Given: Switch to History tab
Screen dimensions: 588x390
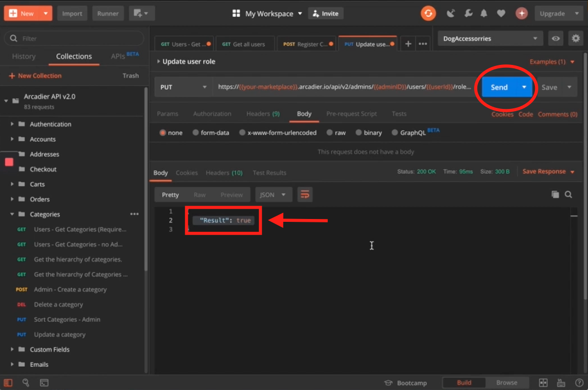Looking at the screenshot, I should pyautogui.click(x=24, y=56).
